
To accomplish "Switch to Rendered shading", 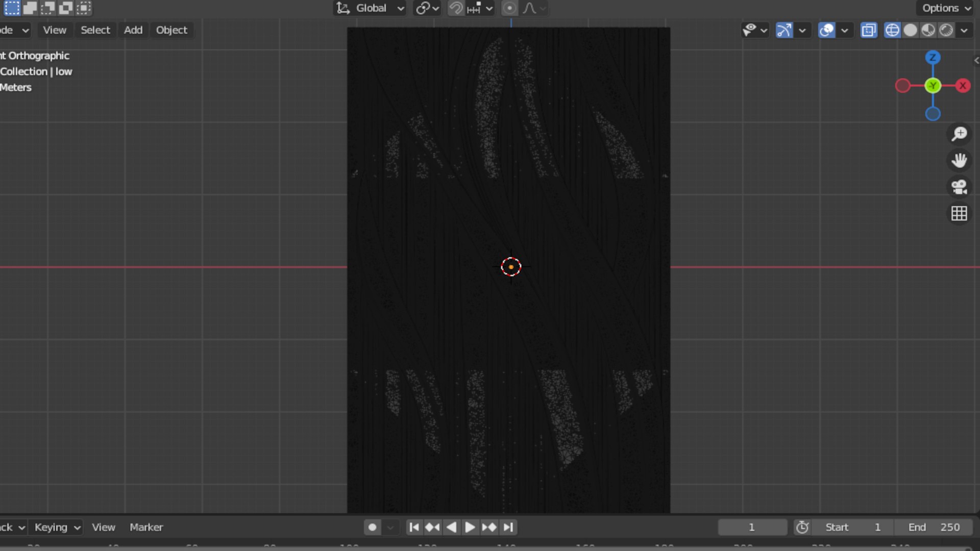I will [946, 30].
